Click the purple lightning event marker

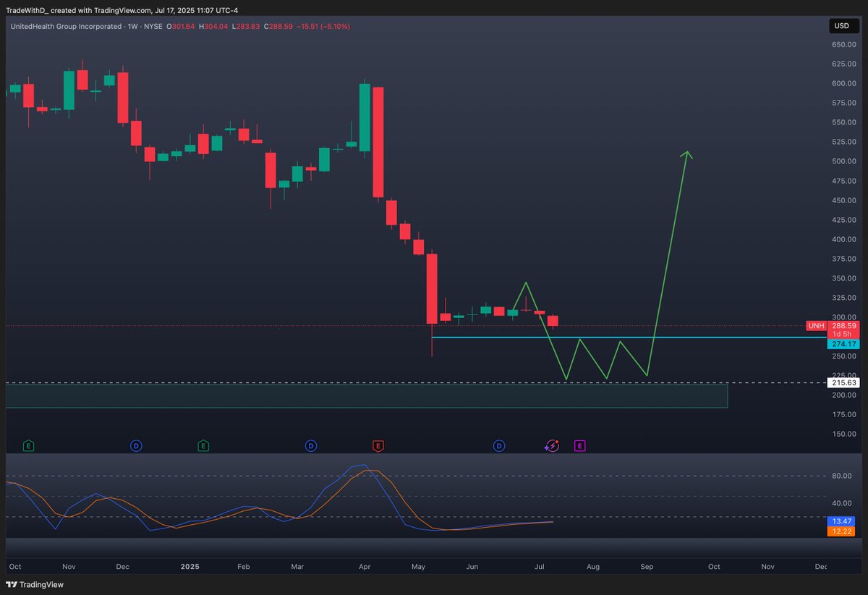click(553, 446)
